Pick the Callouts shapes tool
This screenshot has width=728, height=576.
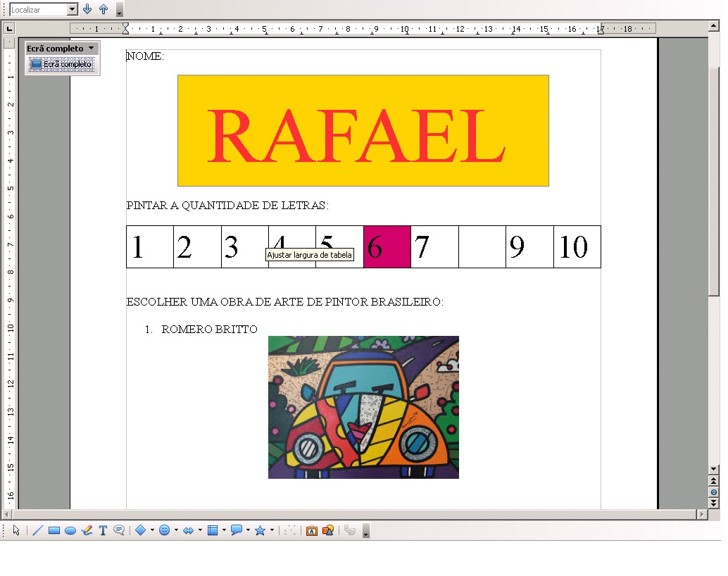point(237,530)
